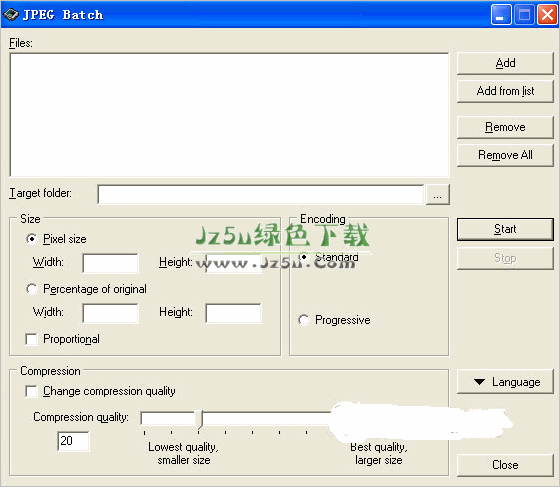The height and width of the screenshot is (487, 560).
Task: Select the Progressive encoding option
Action: [x=304, y=320]
